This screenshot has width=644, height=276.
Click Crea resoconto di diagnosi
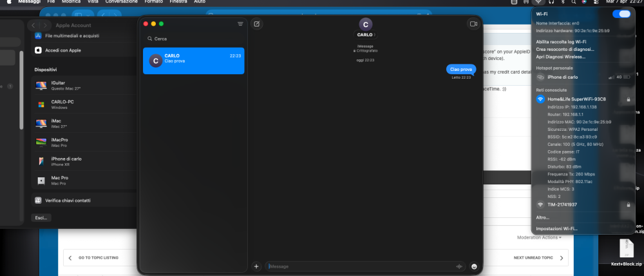[565, 49]
